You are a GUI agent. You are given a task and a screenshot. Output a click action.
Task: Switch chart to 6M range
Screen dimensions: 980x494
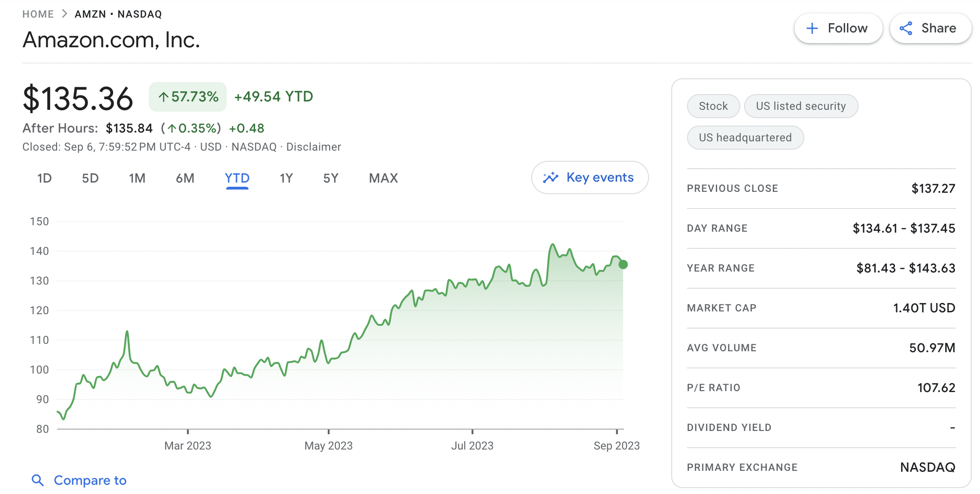185,178
